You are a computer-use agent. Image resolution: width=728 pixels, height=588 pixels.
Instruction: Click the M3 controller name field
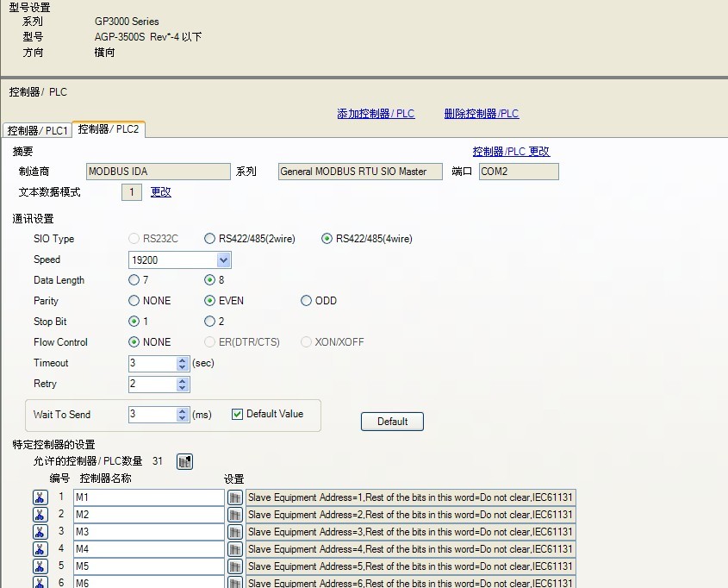coord(148,532)
